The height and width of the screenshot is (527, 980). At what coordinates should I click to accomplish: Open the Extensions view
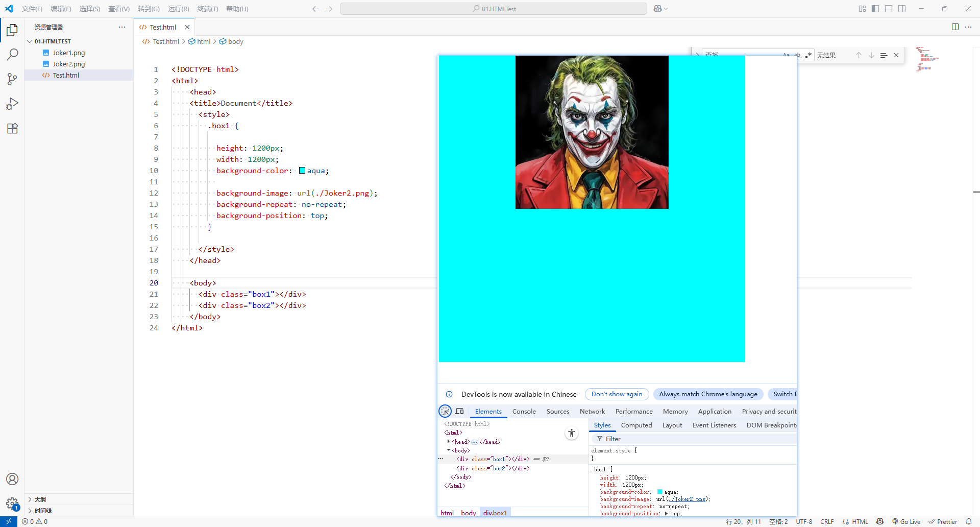pos(12,128)
